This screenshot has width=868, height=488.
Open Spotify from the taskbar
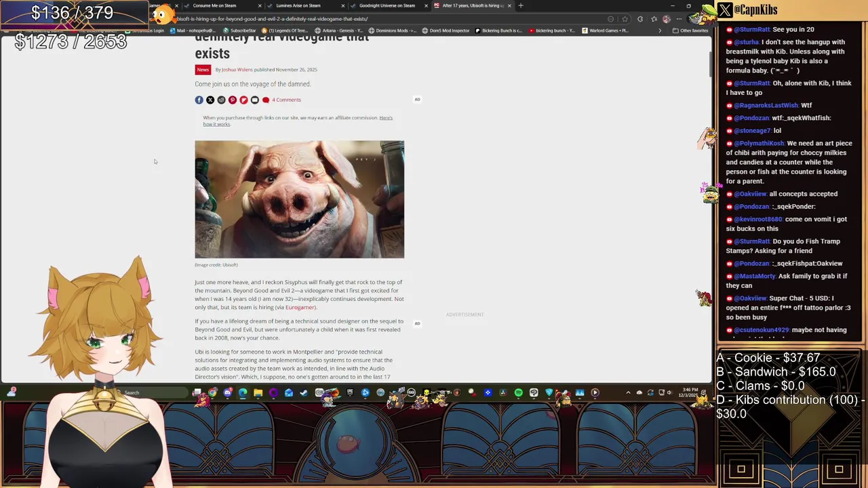point(519,392)
